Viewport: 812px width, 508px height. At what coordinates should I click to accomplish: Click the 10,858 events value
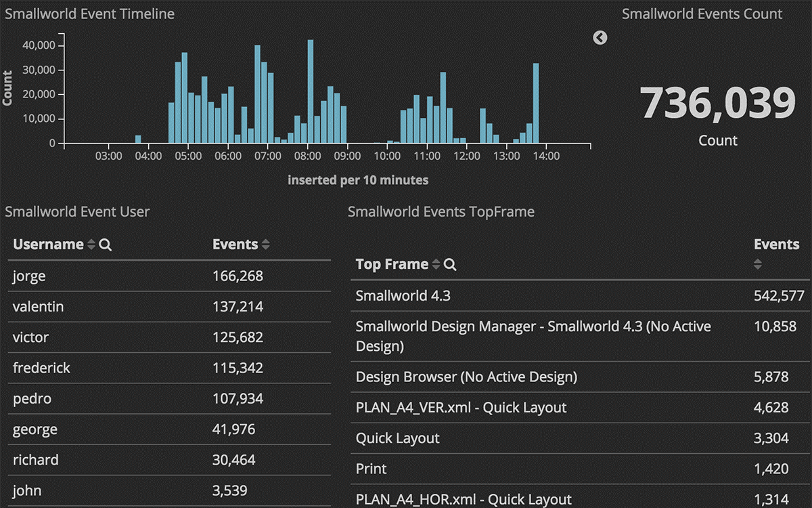(x=775, y=326)
